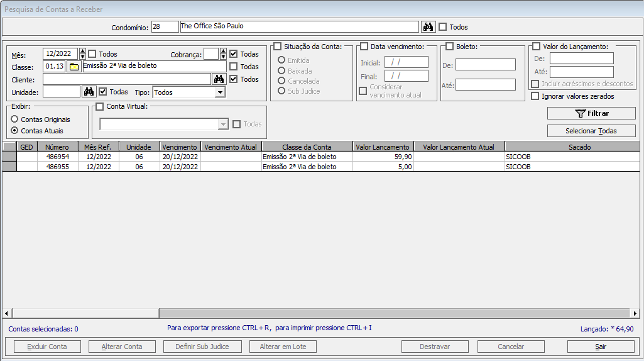The image size is (644, 361).
Task: Click GED column header
Action: point(26,147)
